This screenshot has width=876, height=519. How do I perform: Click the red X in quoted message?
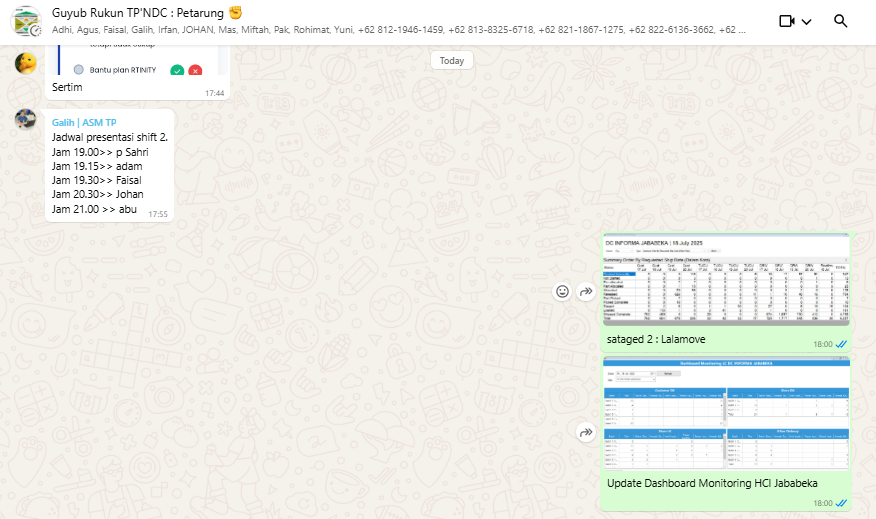[195, 70]
